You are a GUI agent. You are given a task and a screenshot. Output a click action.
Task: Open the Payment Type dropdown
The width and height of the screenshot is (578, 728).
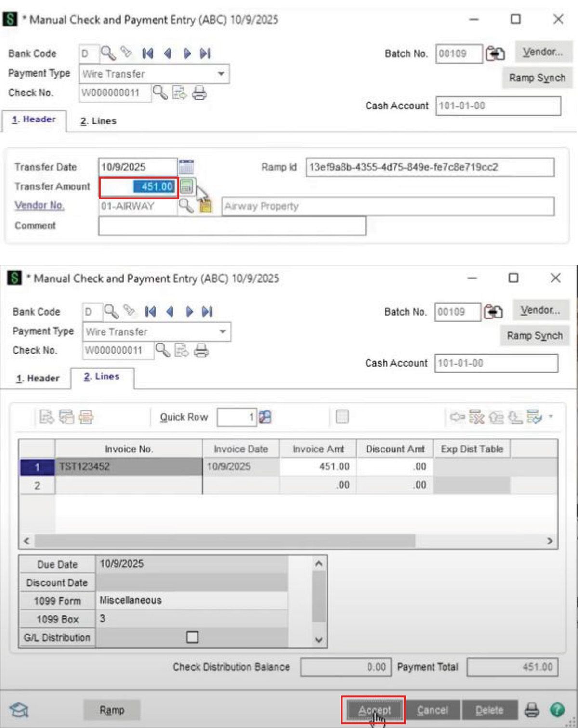pos(222,74)
